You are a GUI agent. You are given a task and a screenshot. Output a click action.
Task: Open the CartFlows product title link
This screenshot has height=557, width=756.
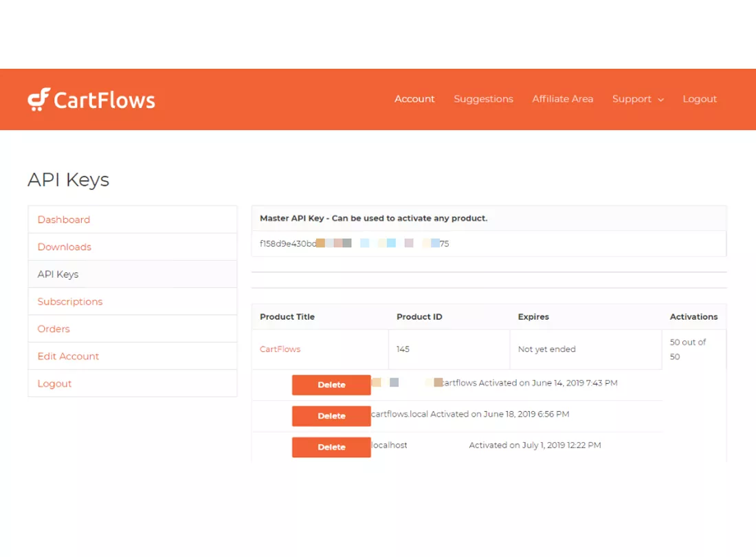pyautogui.click(x=280, y=349)
